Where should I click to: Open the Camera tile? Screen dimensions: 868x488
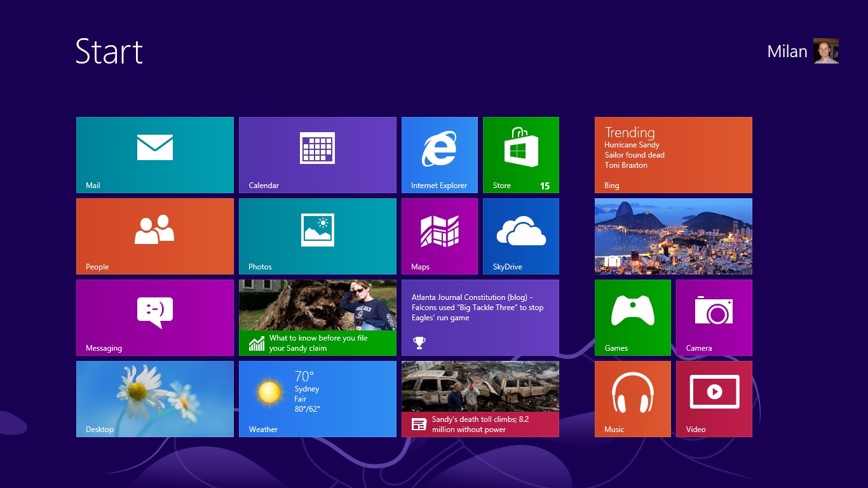click(x=714, y=318)
